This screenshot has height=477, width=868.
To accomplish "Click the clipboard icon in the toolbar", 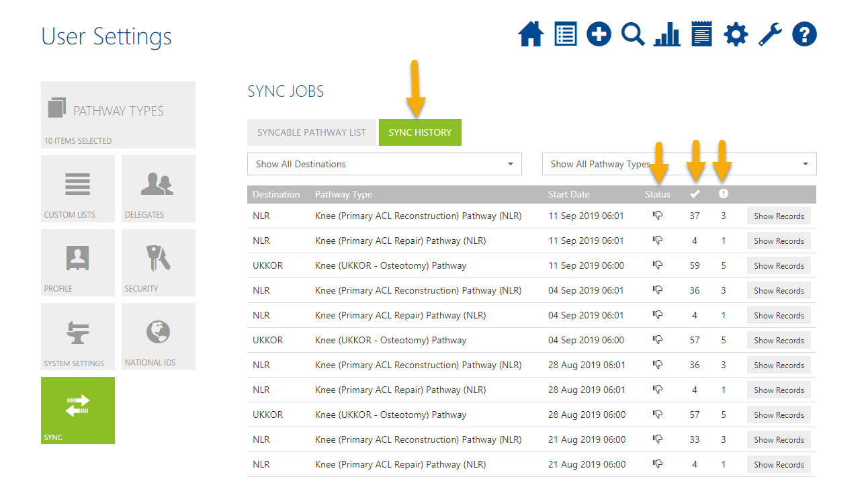I will (701, 34).
